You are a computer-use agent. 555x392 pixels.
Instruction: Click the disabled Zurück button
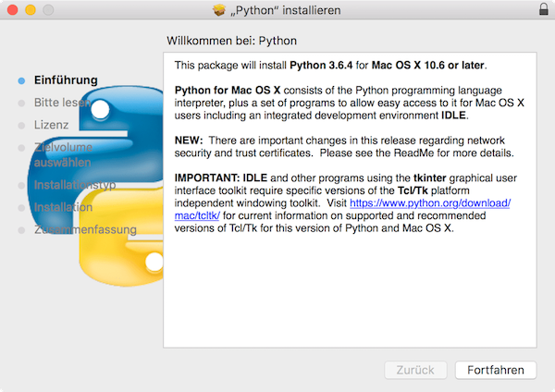point(415,370)
